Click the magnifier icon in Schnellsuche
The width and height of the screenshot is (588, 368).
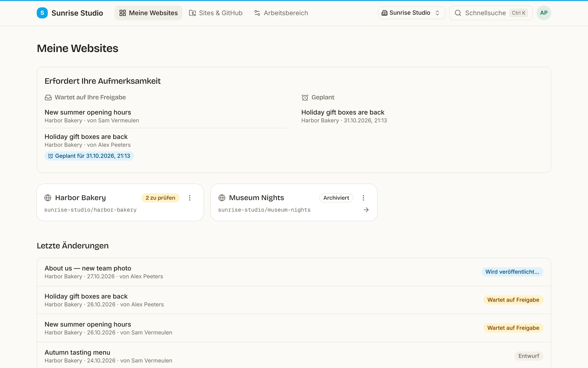coord(458,13)
